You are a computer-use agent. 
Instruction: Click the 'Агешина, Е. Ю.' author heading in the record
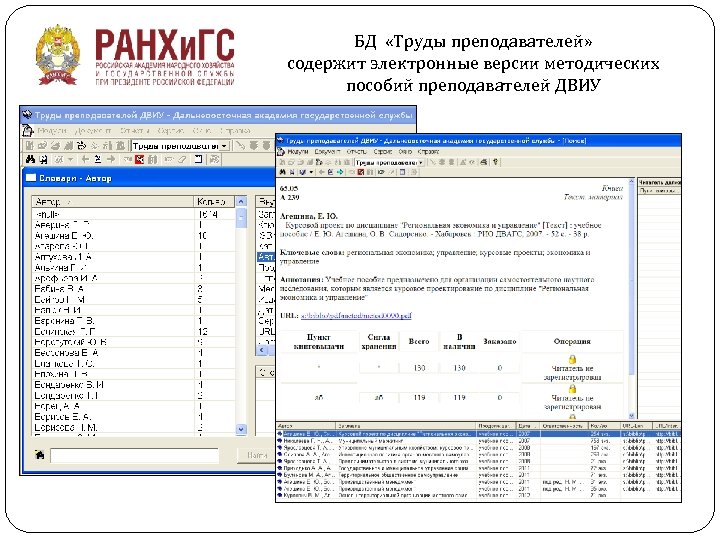point(309,216)
